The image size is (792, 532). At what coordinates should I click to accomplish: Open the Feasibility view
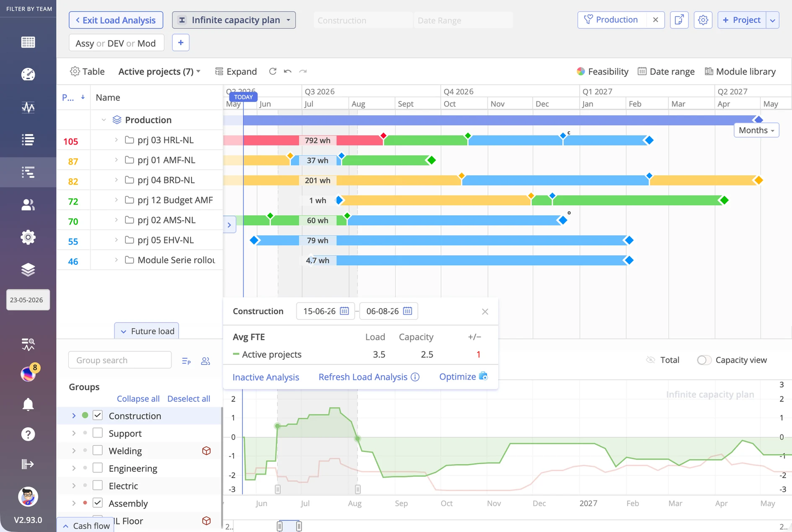pos(602,71)
